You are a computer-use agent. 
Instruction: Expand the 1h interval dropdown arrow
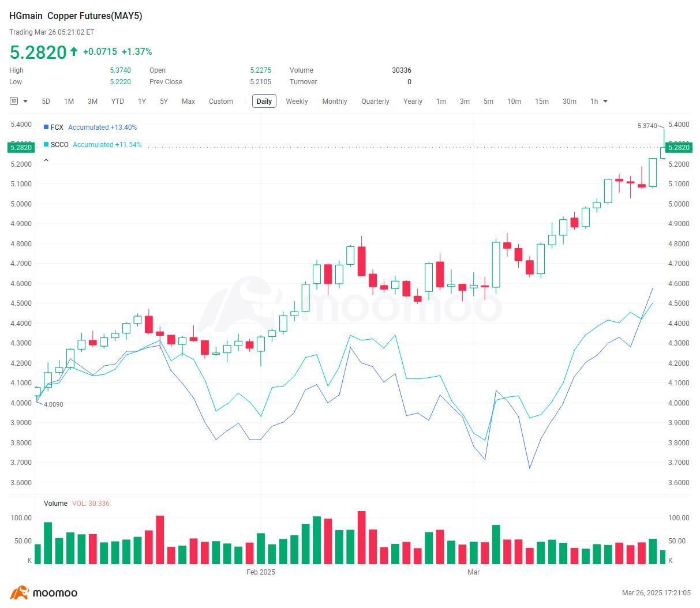point(605,102)
